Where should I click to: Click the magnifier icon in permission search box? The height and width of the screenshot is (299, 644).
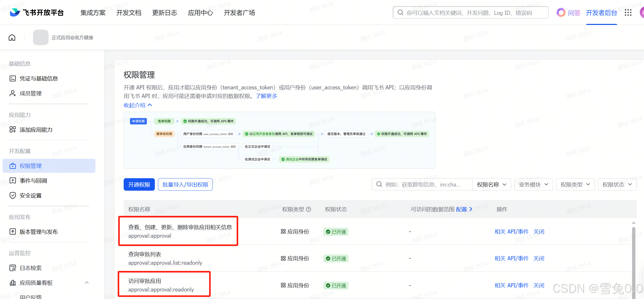pyautogui.click(x=379, y=184)
